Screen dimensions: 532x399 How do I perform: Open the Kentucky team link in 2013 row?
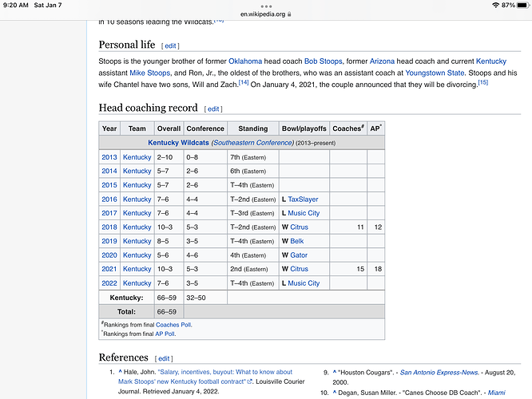click(137, 157)
